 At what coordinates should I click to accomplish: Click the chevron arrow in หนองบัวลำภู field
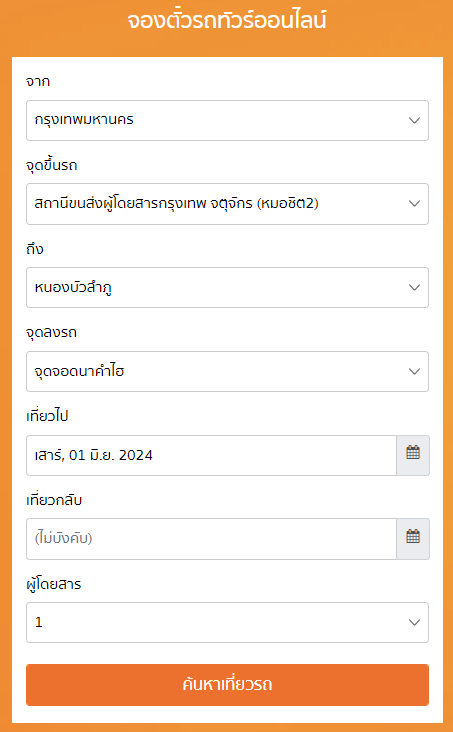tap(414, 288)
